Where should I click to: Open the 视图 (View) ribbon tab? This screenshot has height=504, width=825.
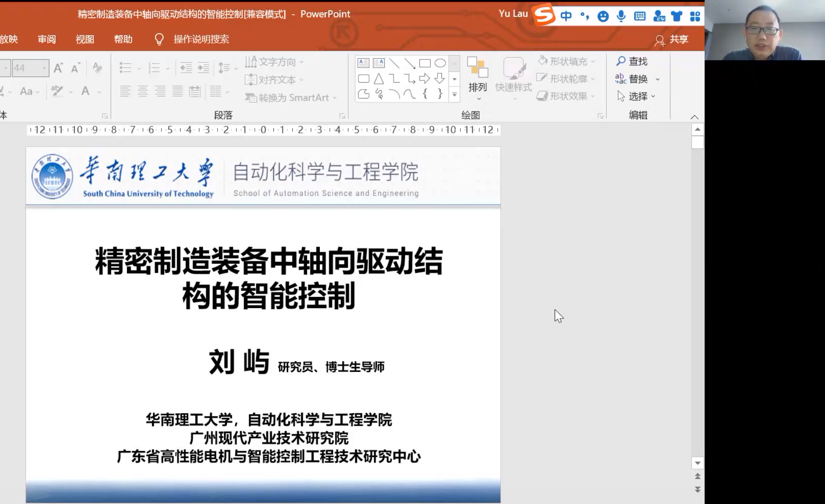(x=85, y=39)
